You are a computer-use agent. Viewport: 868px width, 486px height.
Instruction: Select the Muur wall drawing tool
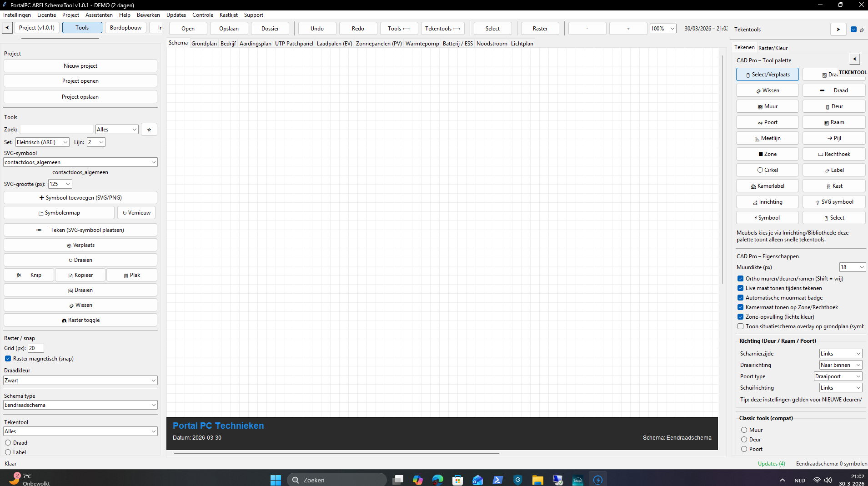click(x=767, y=106)
